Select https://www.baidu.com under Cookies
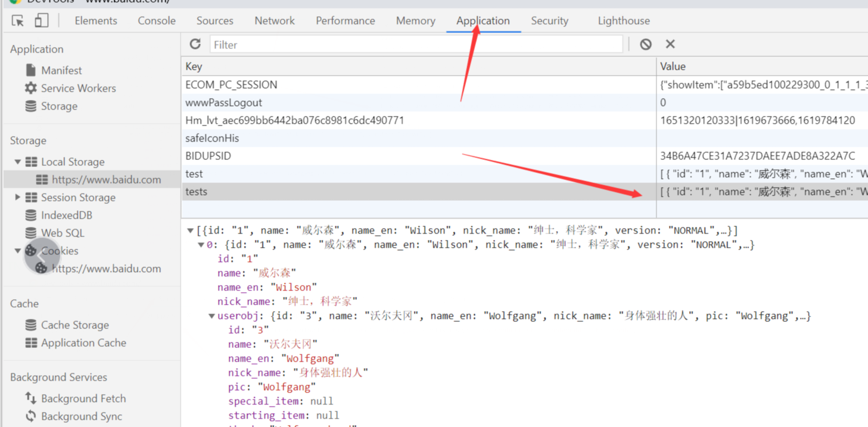The width and height of the screenshot is (868, 427). [x=106, y=269]
